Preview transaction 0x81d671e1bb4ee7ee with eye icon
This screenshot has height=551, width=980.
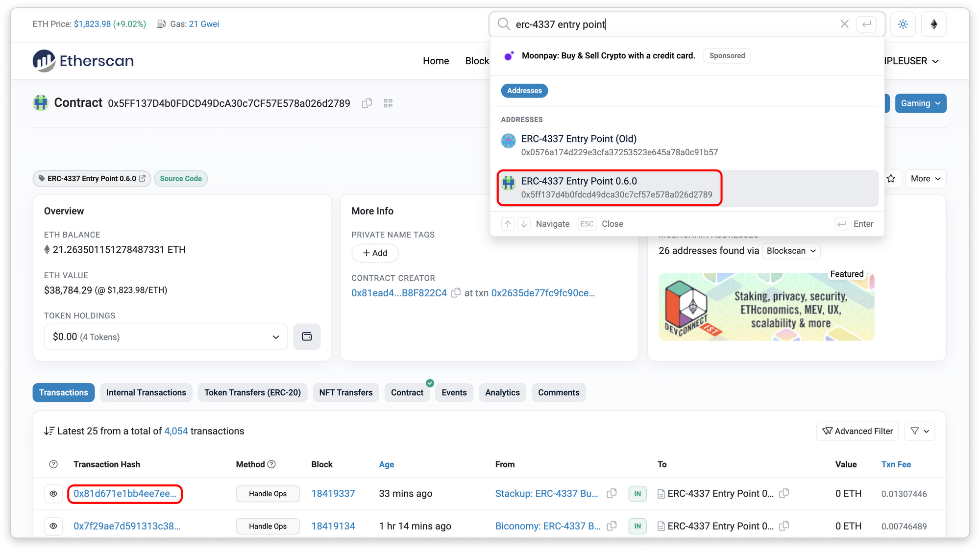point(53,494)
